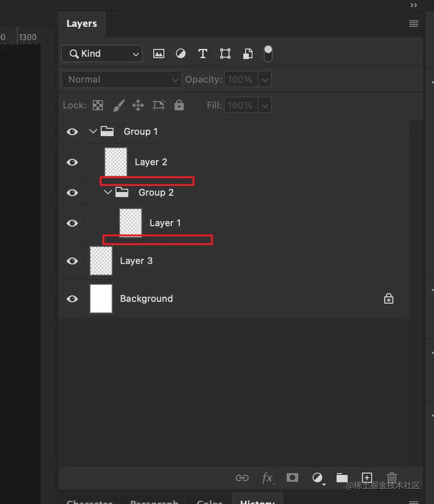The image size is (434, 504).
Task: Click Opacity 100% value field
Action: tap(241, 79)
